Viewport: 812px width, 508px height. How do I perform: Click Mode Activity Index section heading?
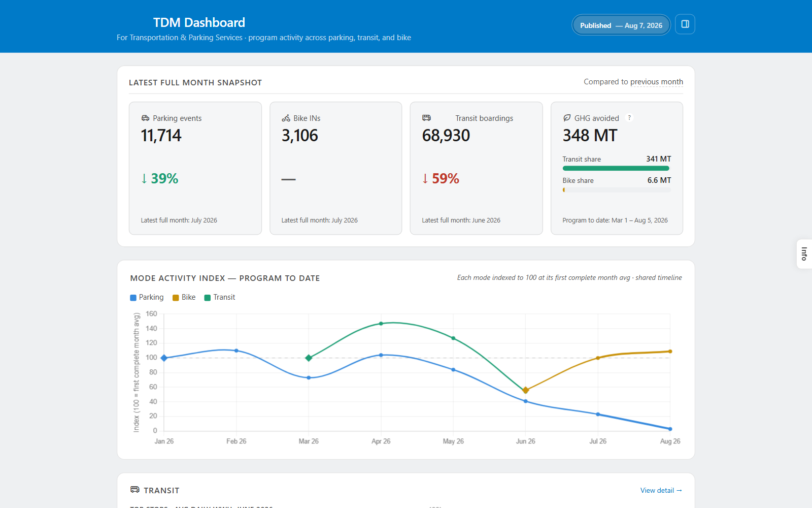tap(225, 278)
